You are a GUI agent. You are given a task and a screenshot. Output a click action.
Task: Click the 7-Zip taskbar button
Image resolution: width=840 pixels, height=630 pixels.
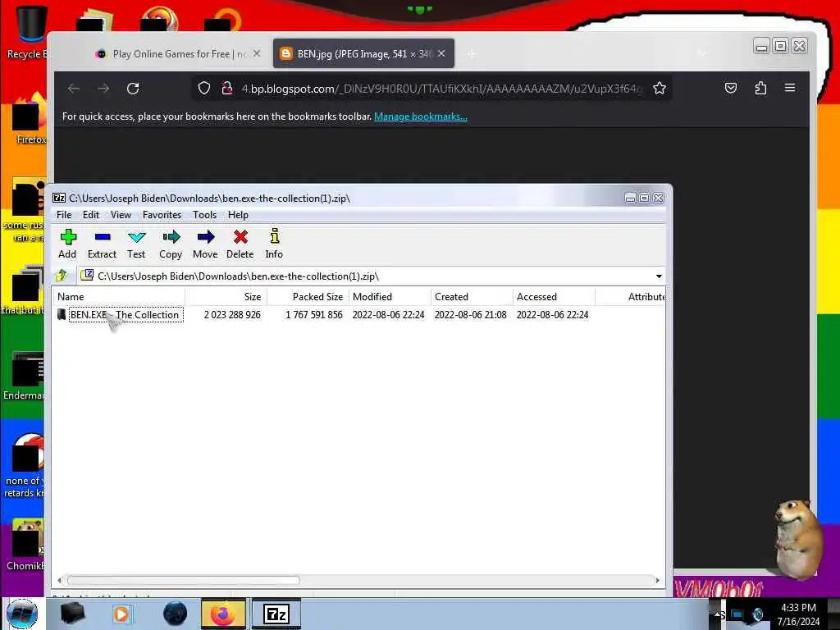[276, 614]
